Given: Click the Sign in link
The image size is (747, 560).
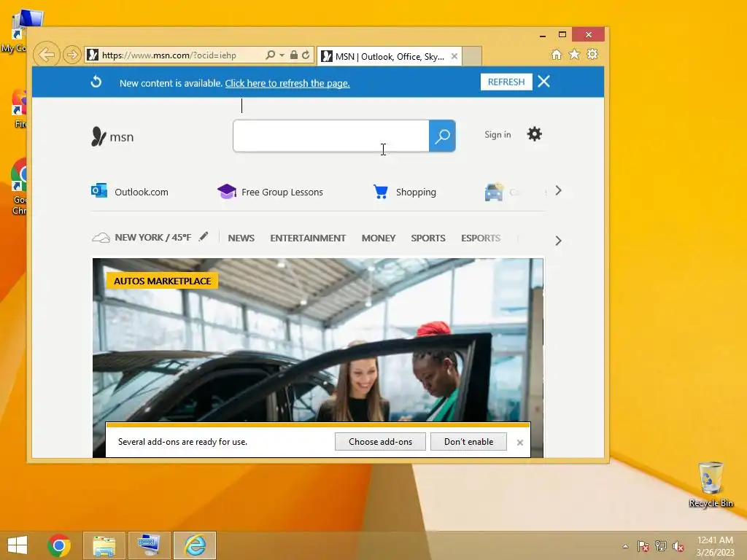Looking at the screenshot, I should click(x=498, y=135).
